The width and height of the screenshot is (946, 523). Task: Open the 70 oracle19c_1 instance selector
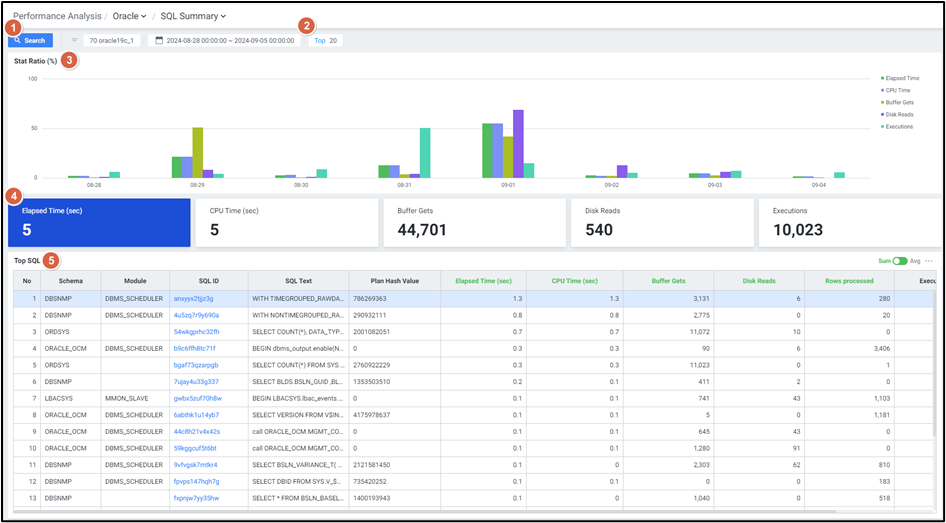[x=111, y=41]
